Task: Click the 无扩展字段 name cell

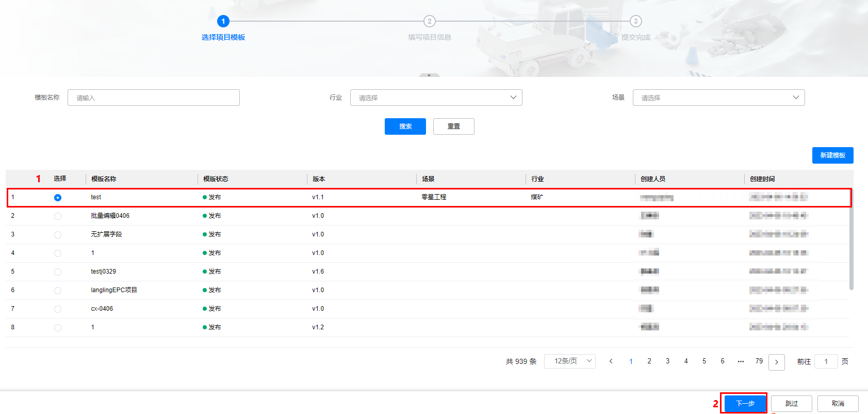Action: [x=106, y=234]
